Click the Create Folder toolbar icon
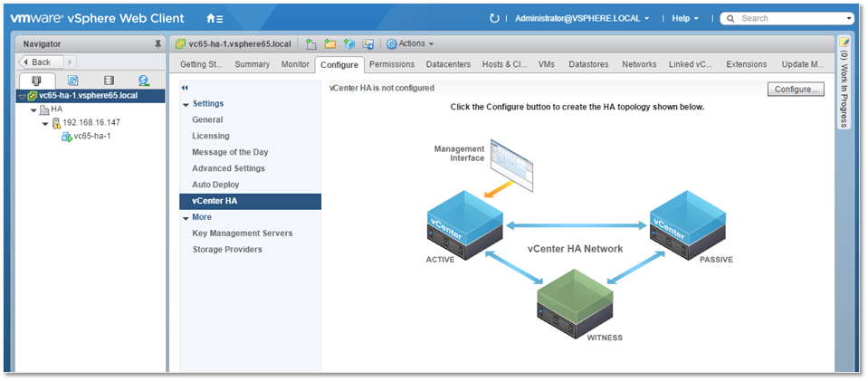868x381 pixels. (330, 43)
